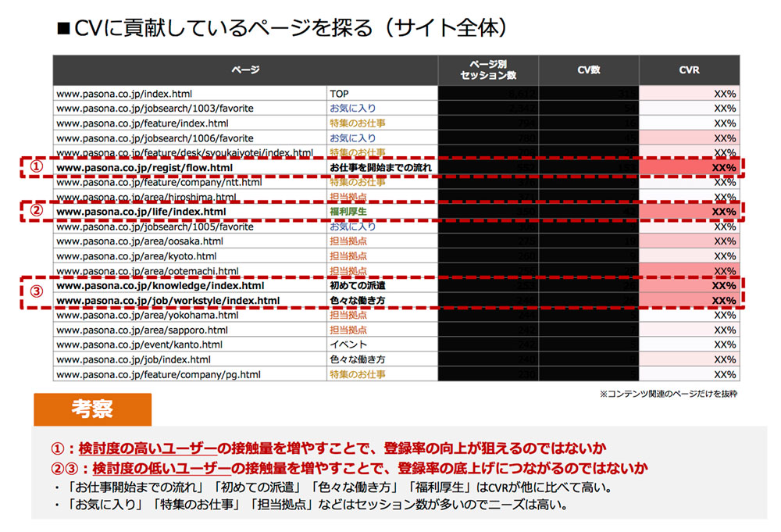Click the red CVR cell for regist/flow.html

pyautogui.click(x=690, y=167)
